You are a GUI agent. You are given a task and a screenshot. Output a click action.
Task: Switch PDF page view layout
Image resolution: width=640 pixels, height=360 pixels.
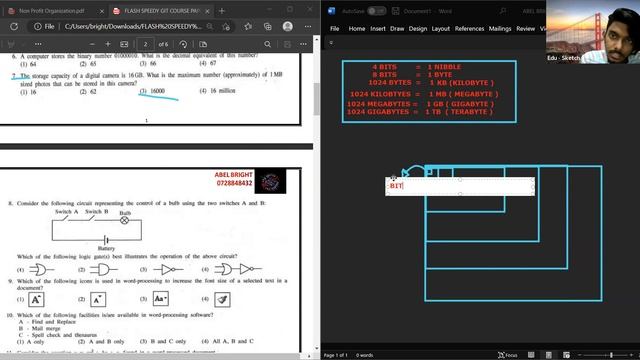[x=203, y=44]
